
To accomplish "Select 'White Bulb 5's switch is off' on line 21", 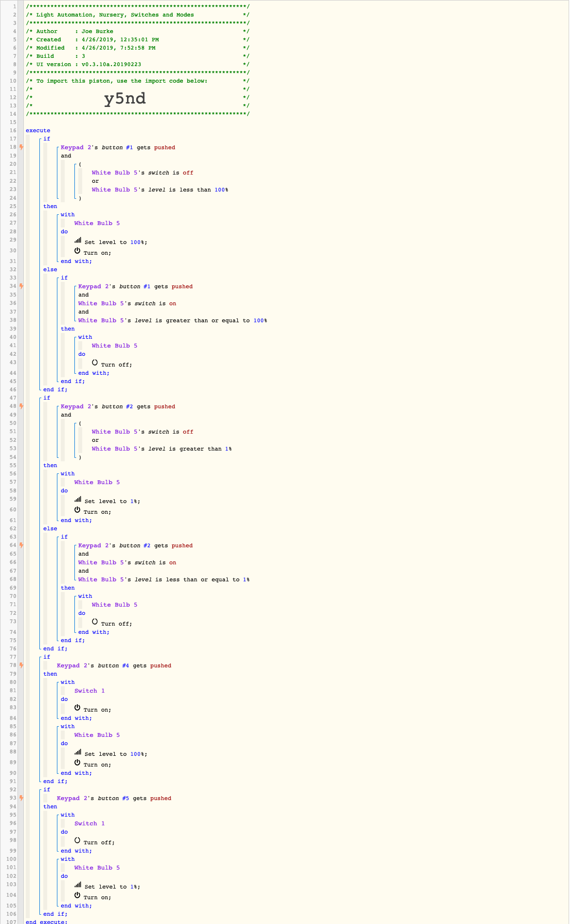I will pyautogui.click(x=143, y=173).
